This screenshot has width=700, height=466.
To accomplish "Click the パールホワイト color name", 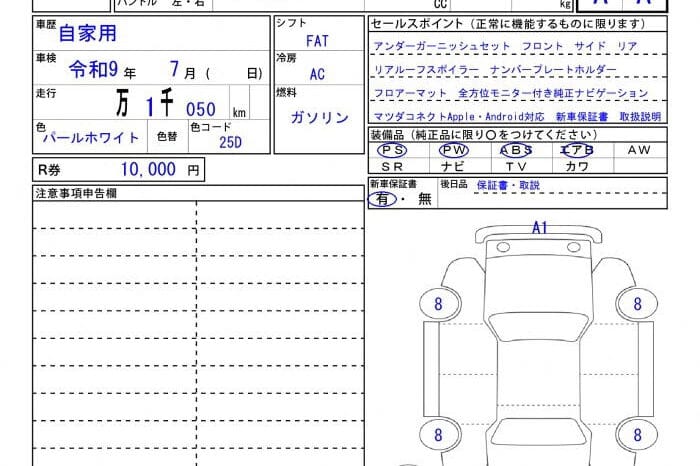I will click(91, 137).
